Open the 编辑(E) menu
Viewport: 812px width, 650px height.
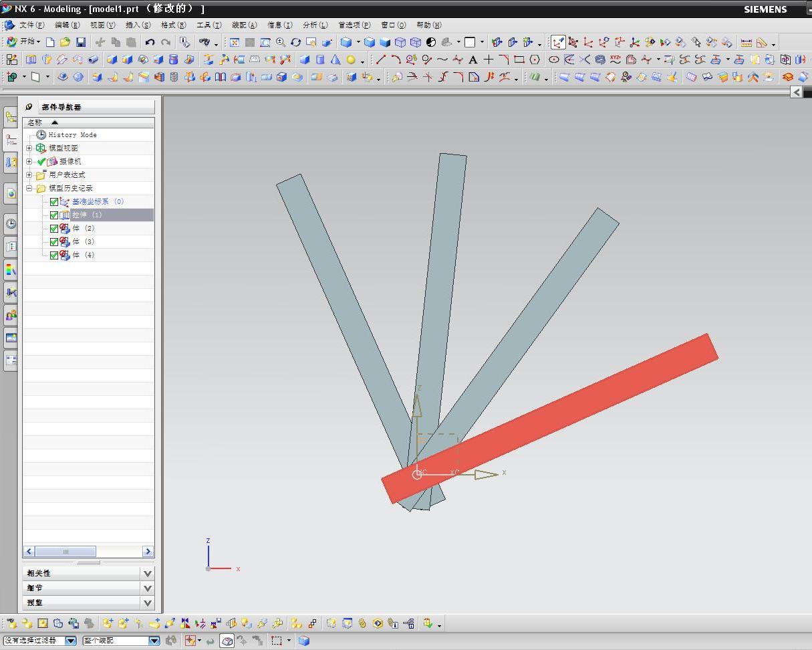(67, 25)
